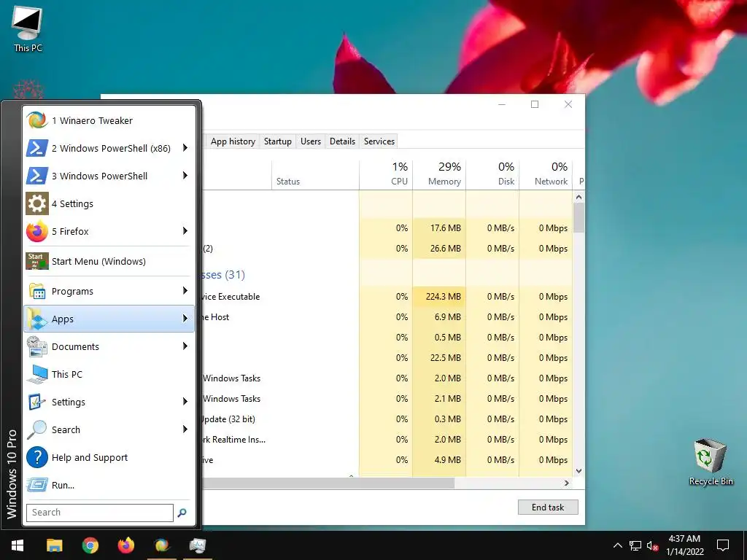Launch item 3 Windows PowerShell
Screen dimensions: 747x560
pyautogui.click(x=109, y=176)
